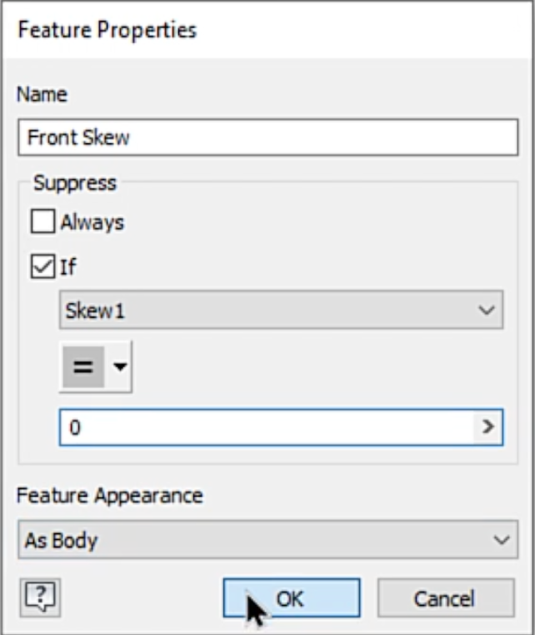
Task: Dismiss the dialog with Cancel
Action: click(445, 598)
